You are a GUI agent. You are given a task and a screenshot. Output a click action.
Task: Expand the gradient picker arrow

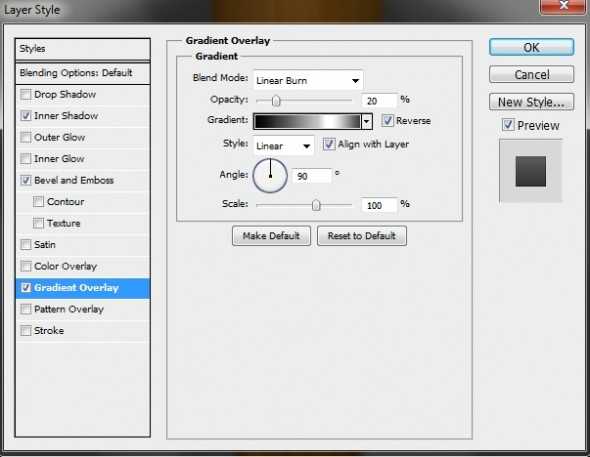(366, 121)
